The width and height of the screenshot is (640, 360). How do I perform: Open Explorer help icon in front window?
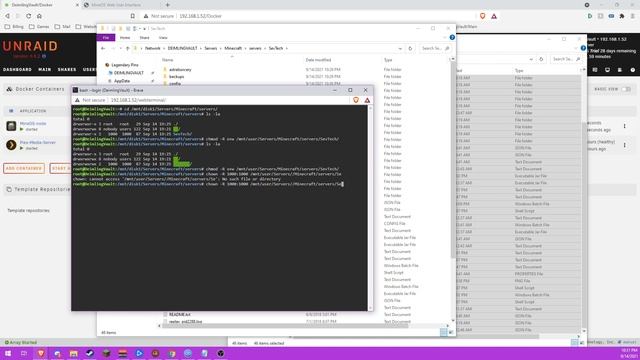(452, 37)
